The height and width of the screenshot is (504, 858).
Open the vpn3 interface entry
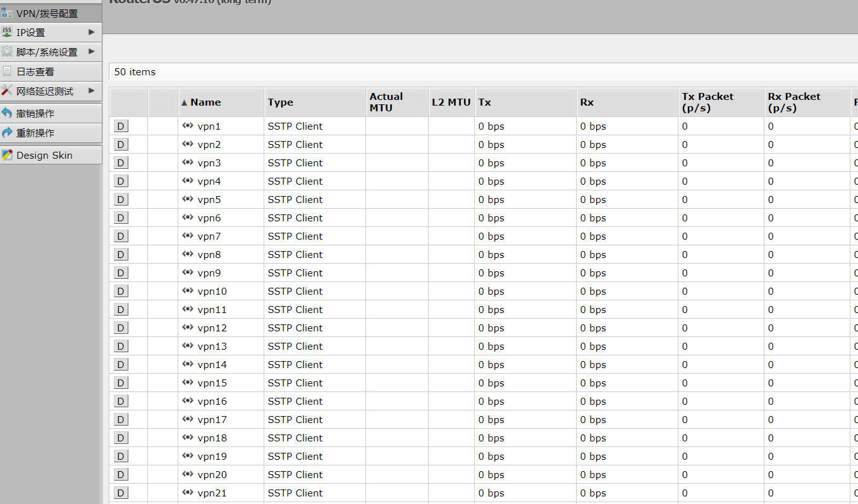coord(209,163)
